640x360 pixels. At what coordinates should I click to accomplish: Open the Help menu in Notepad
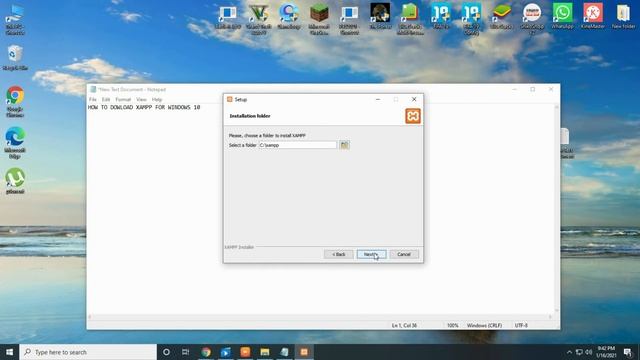click(x=157, y=100)
